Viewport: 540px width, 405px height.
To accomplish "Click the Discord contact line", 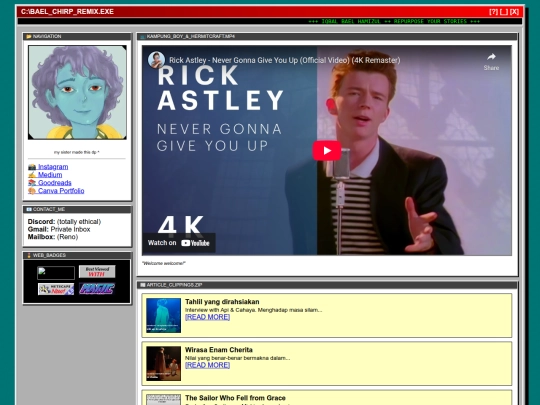I will (x=64, y=222).
